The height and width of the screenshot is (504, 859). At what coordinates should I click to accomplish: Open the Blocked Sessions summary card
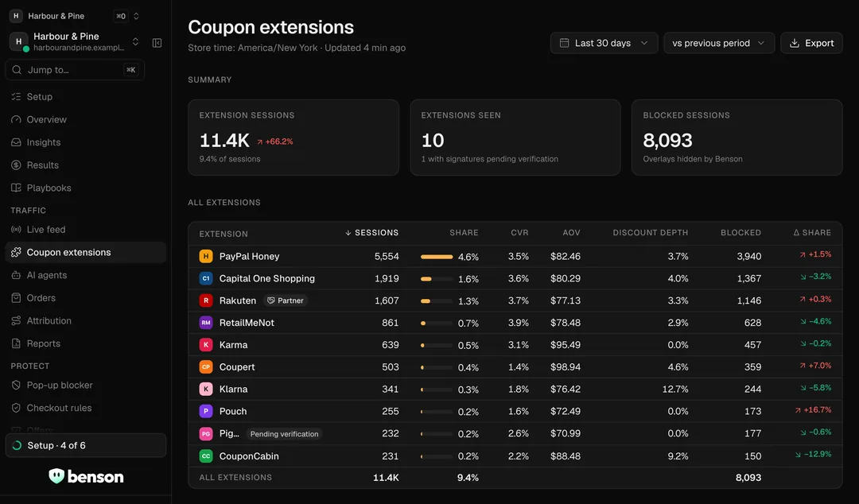click(x=737, y=138)
